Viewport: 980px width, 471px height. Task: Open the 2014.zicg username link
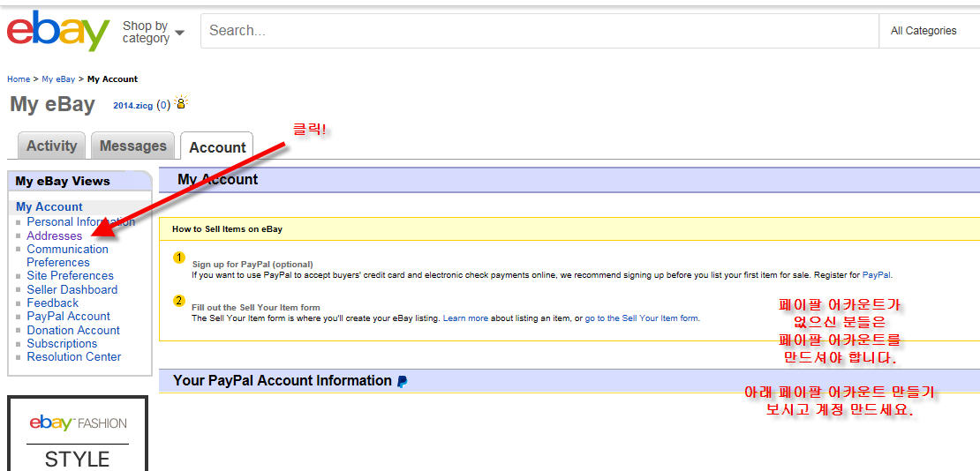point(132,106)
